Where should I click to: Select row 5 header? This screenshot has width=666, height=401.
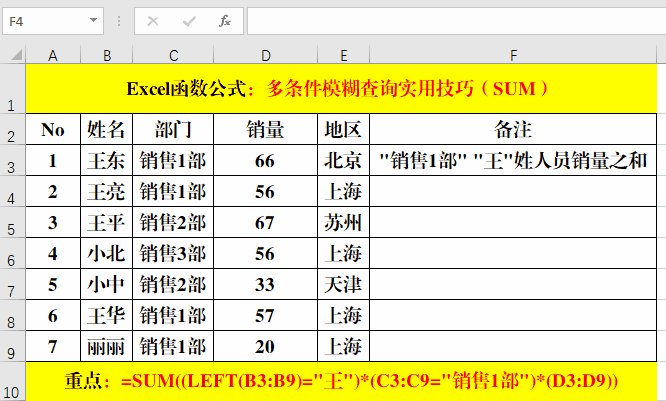pyautogui.click(x=12, y=222)
